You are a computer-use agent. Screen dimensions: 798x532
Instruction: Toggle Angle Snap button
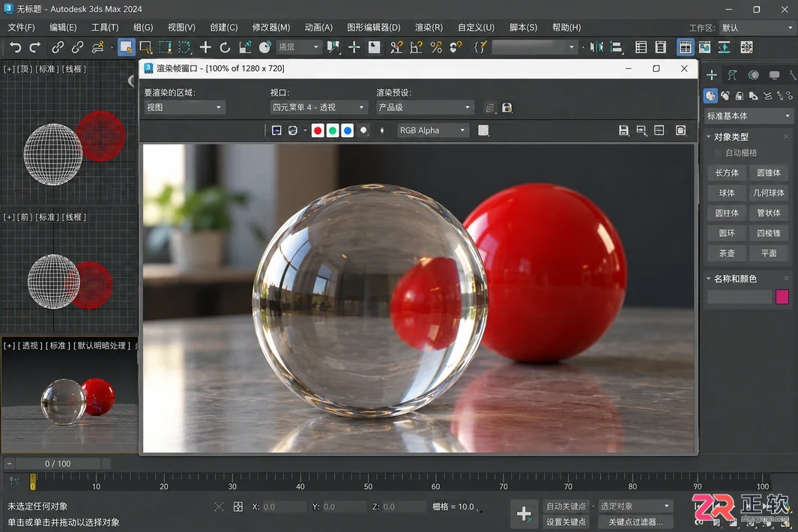[x=417, y=47]
